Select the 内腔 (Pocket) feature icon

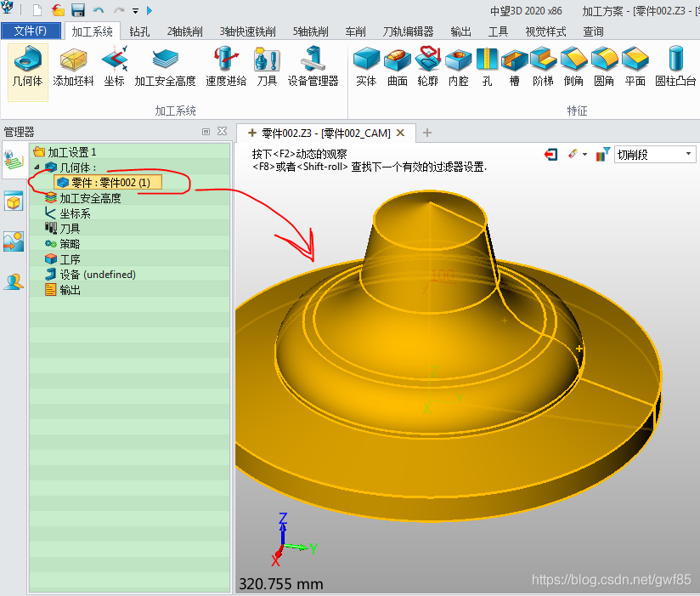click(458, 67)
